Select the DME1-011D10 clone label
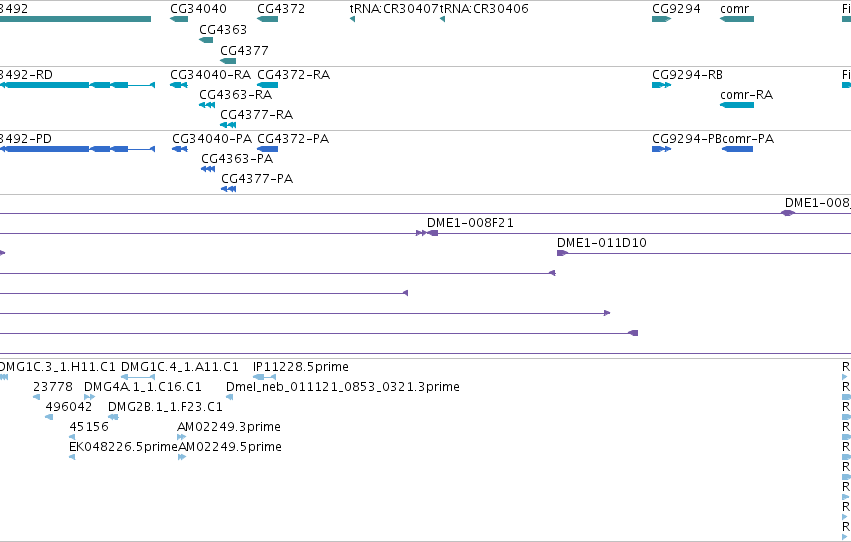 click(602, 243)
